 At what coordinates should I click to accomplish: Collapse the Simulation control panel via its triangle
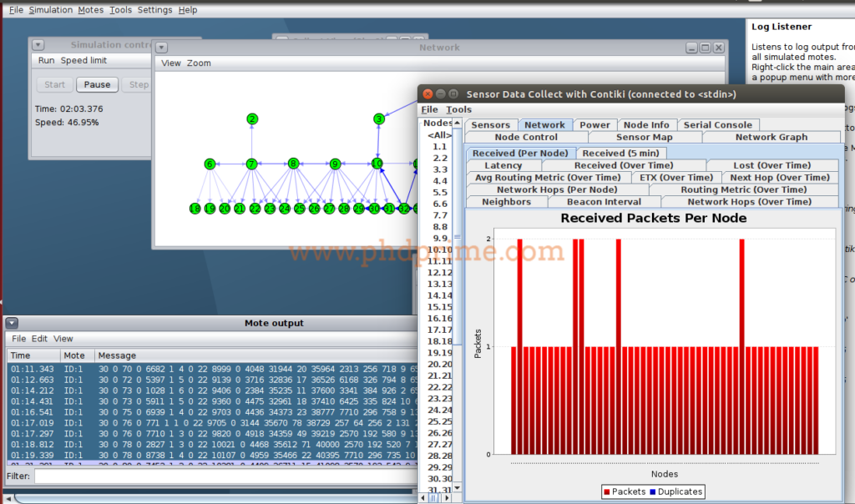tap(38, 44)
